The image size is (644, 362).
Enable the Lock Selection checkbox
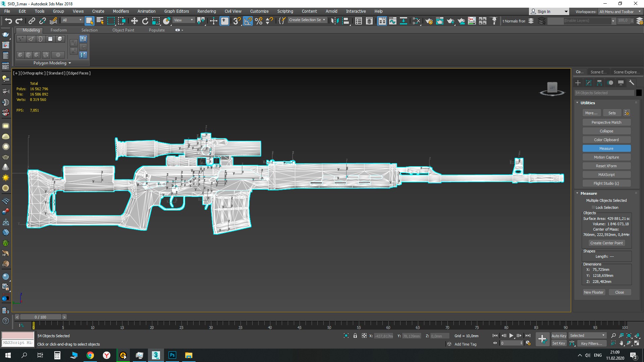(593, 207)
